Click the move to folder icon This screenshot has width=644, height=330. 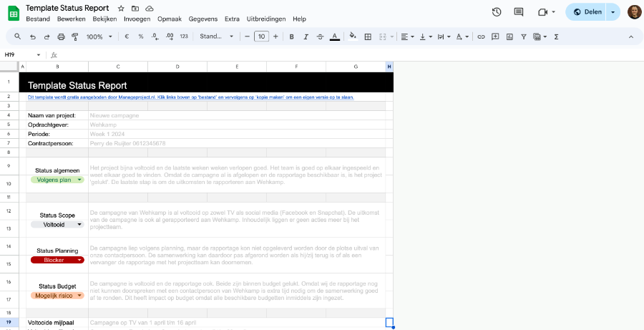pyautogui.click(x=135, y=8)
